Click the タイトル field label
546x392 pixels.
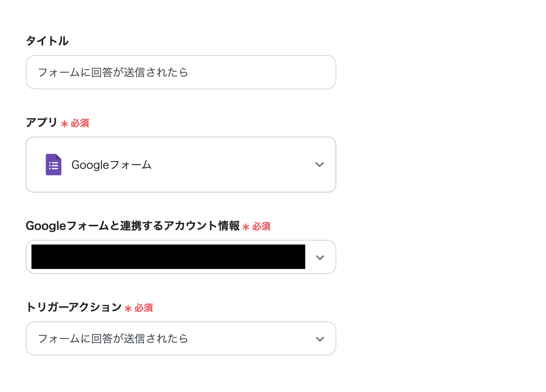click(x=47, y=41)
